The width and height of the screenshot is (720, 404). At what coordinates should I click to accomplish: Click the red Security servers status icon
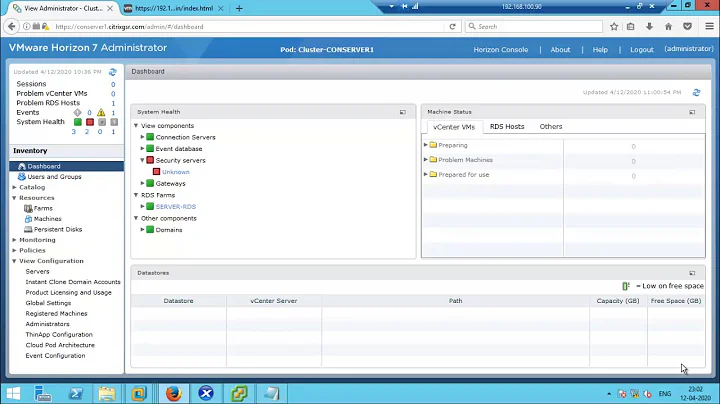pos(150,160)
